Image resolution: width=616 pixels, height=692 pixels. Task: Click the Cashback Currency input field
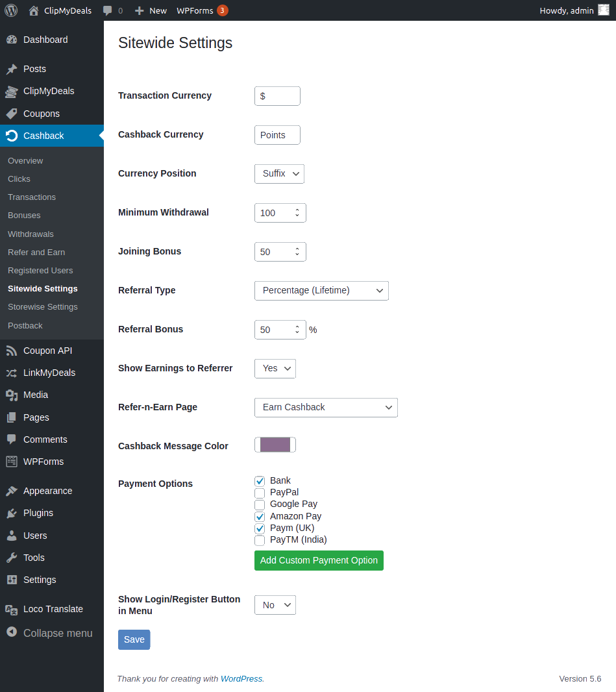[x=277, y=135]
